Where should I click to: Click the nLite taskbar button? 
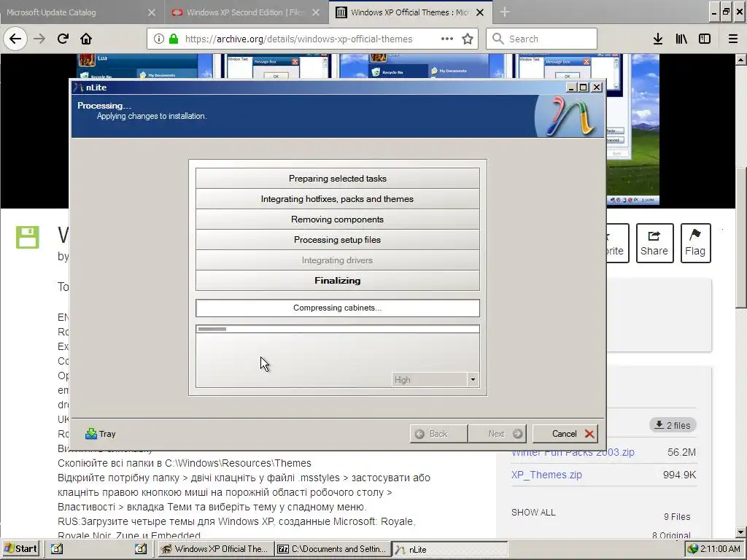[x=449, y=549]
